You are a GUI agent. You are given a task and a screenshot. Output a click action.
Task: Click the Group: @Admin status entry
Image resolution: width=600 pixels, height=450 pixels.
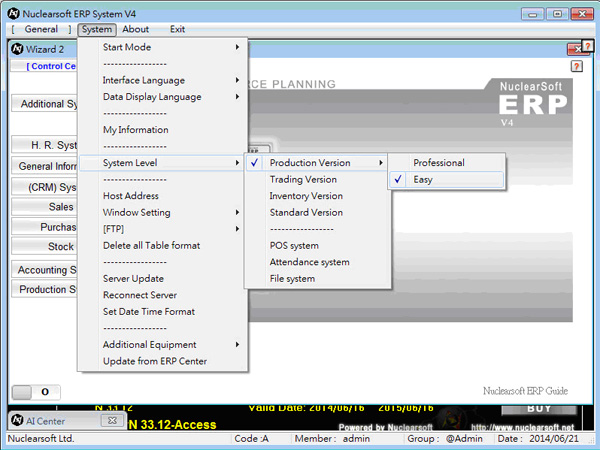445,439
